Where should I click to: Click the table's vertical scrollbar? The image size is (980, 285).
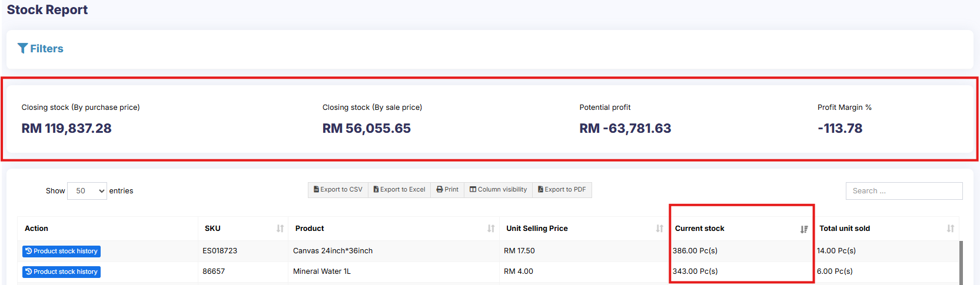click(961, 262)
